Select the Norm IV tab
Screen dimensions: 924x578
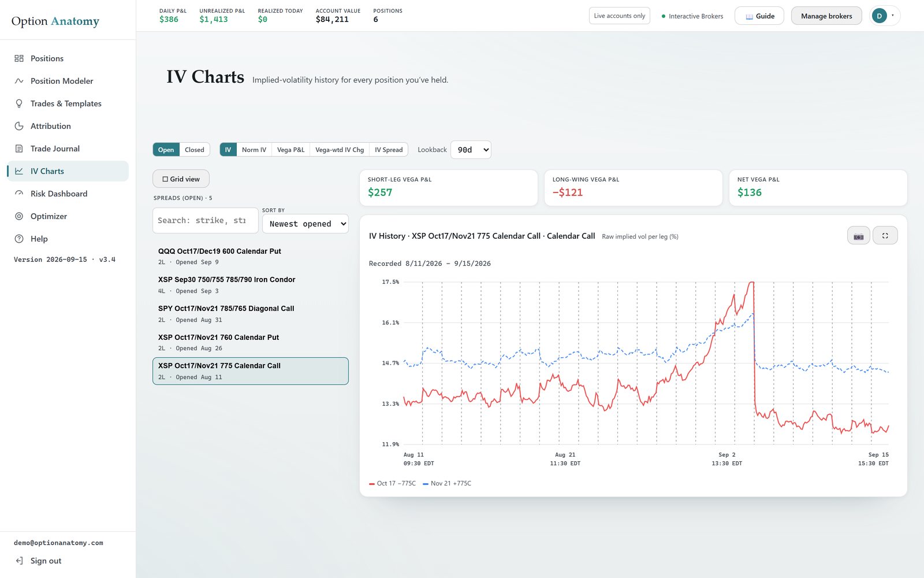point(254,150)
